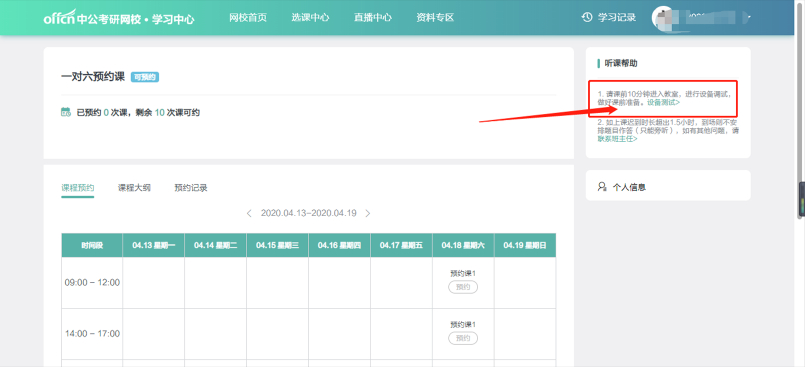Open the 选课中心 nav item
The height and width of the screenshot is (367, 805).
coord(310,17)
